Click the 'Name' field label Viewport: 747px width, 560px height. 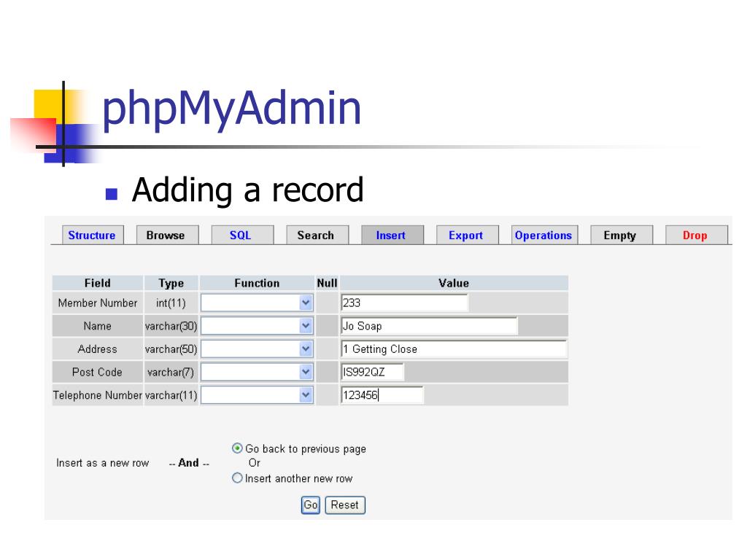97,326
